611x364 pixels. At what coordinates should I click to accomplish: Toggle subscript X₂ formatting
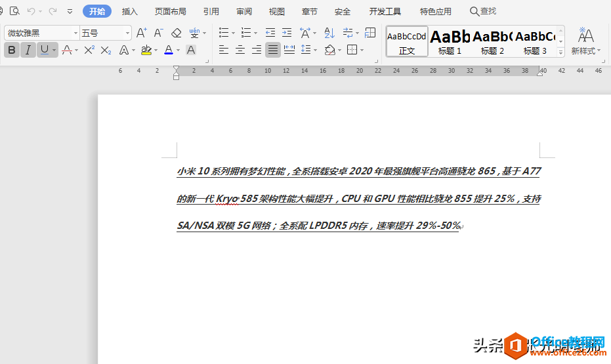[x=106, y=50]
